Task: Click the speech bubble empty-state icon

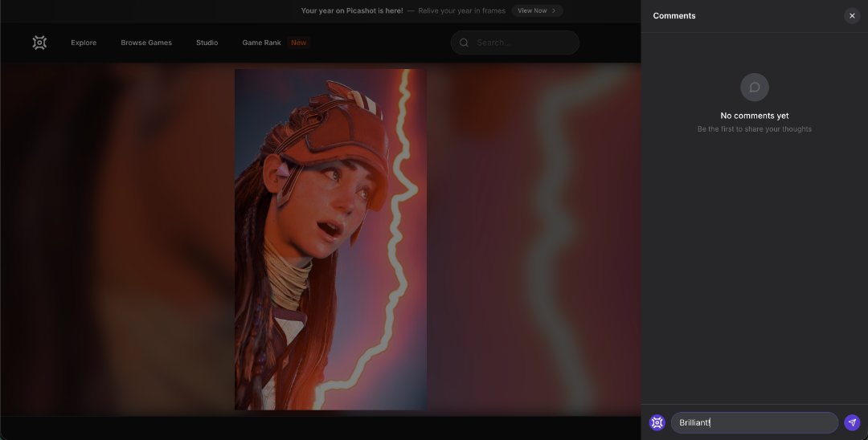Action: click(x=754, y=88)
